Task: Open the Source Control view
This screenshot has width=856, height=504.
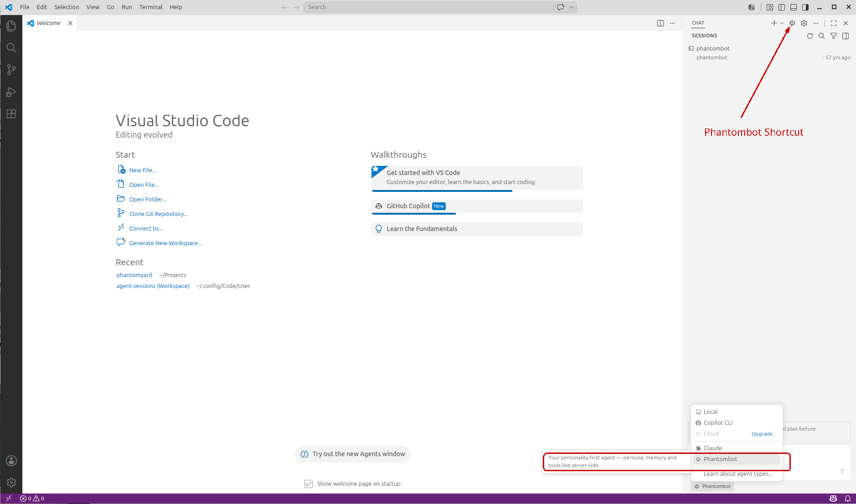Action: (x=11, y=70)
